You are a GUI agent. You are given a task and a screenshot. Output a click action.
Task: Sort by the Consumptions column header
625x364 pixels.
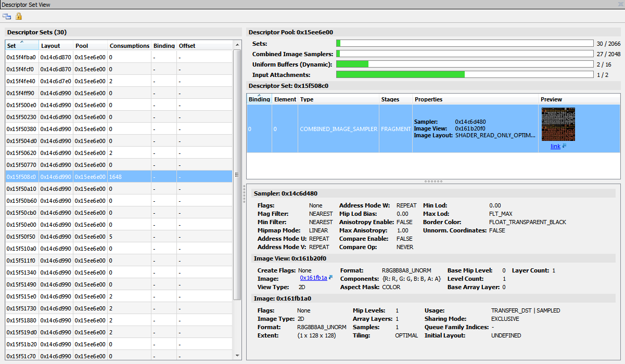click(x=129, y=46)
